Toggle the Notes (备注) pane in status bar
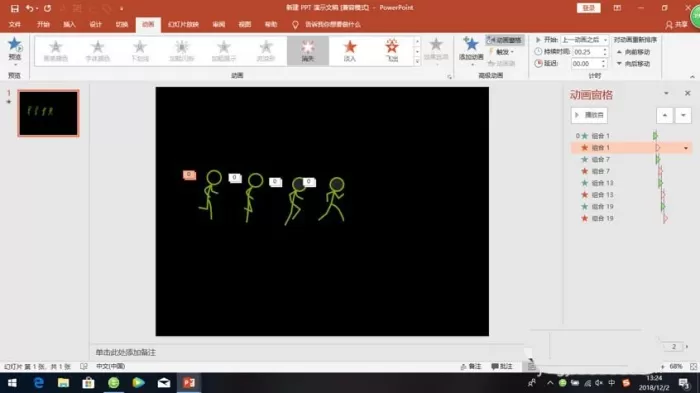700x393 pixels. [x=471, y=366]
